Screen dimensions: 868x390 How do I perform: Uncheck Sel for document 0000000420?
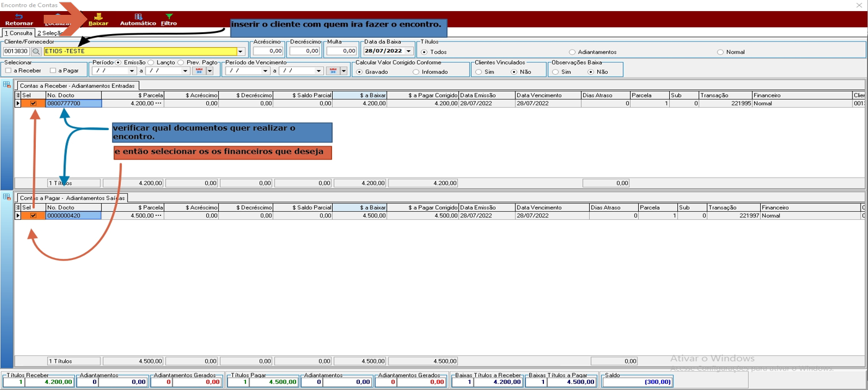pos(33,216)
